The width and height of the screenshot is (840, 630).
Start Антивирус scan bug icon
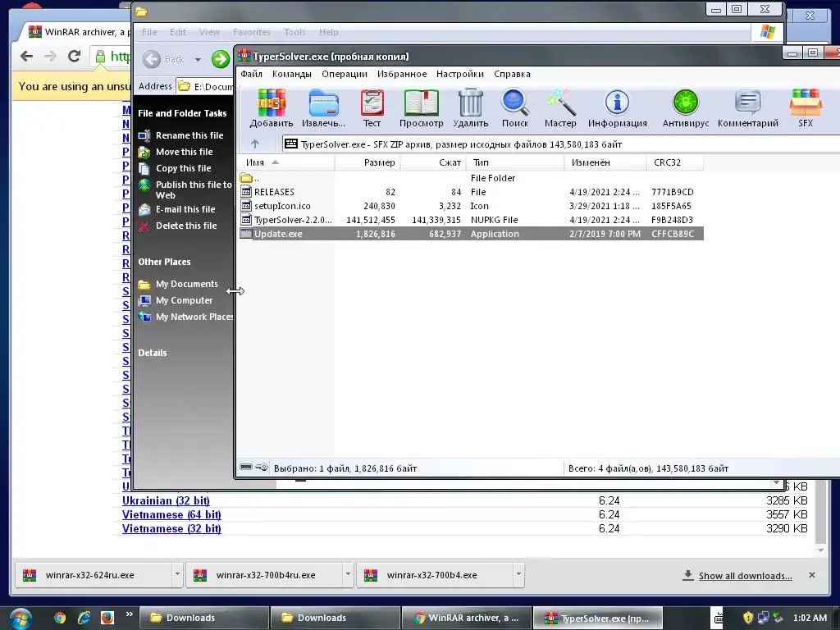click(686, 109)
